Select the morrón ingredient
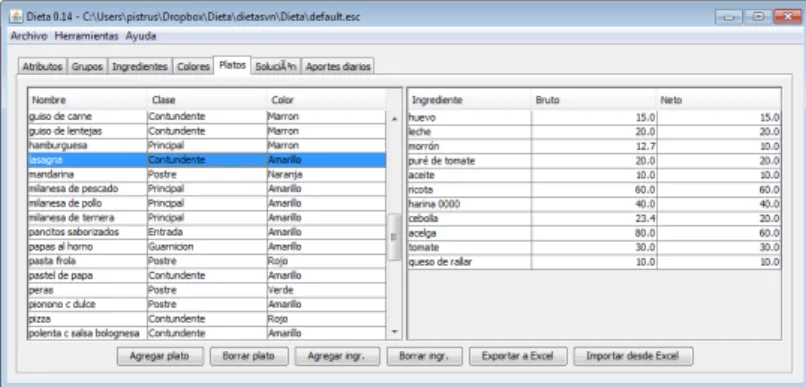Image resolution: width=806 pixels, height=387 pixels. (594, 146)
